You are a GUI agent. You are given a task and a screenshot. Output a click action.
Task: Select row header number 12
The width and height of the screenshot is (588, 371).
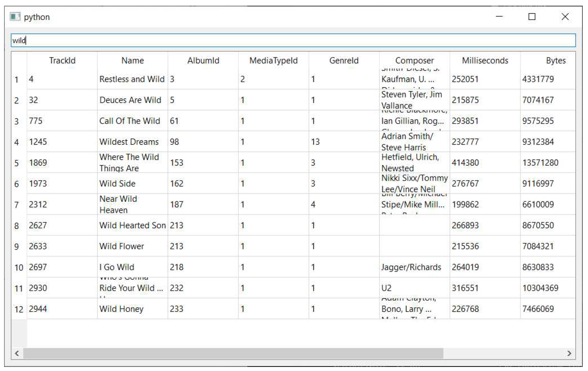click(x=19, y=309)
